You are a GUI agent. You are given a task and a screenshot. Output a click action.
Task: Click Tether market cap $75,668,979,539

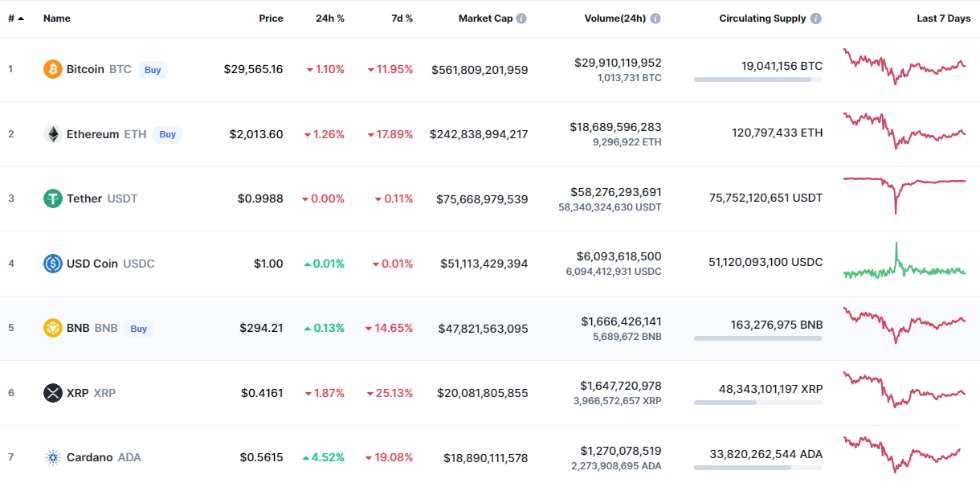pyautogui.click(x=482, y=198)
